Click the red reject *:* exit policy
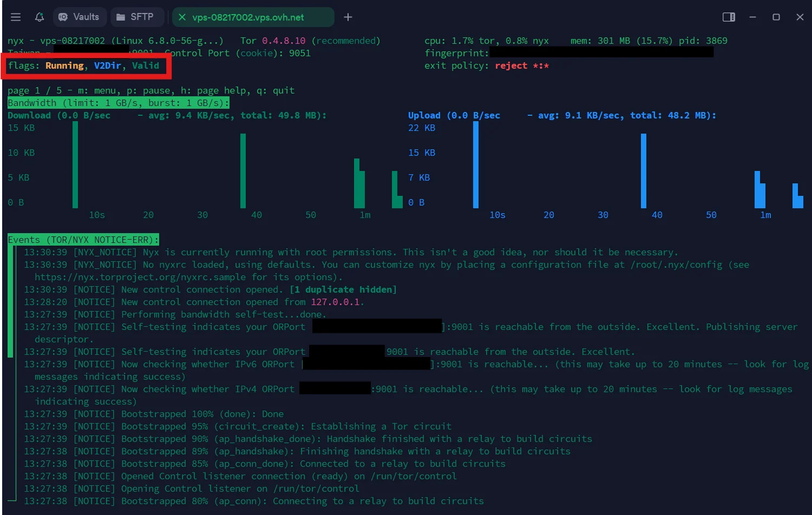 521,65
